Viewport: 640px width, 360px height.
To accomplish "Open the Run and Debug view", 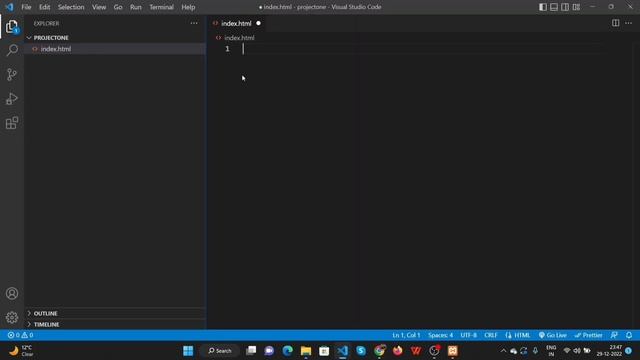I will click(x=12, y=99).
